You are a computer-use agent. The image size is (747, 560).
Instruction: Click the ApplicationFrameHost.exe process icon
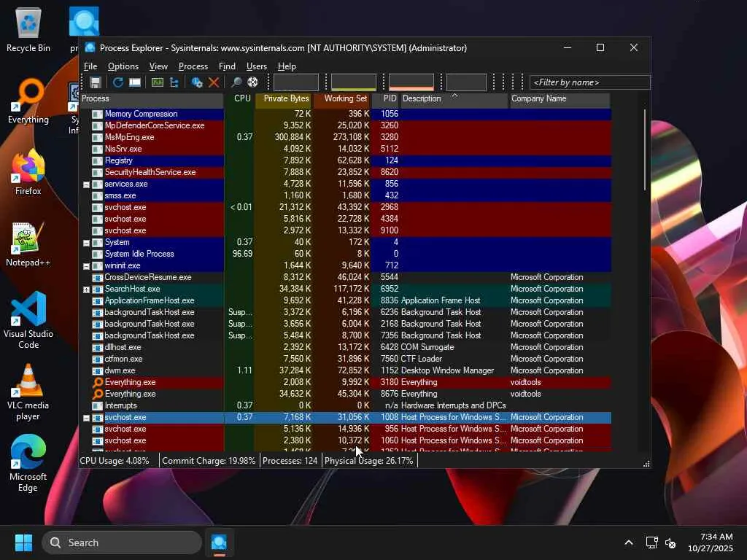coord(97,300)
